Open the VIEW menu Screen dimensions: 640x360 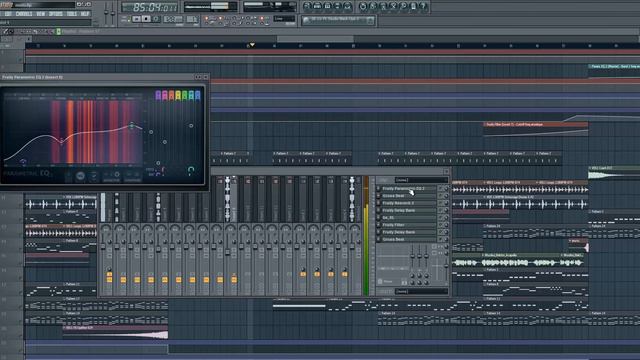click(x=41, y=14)
